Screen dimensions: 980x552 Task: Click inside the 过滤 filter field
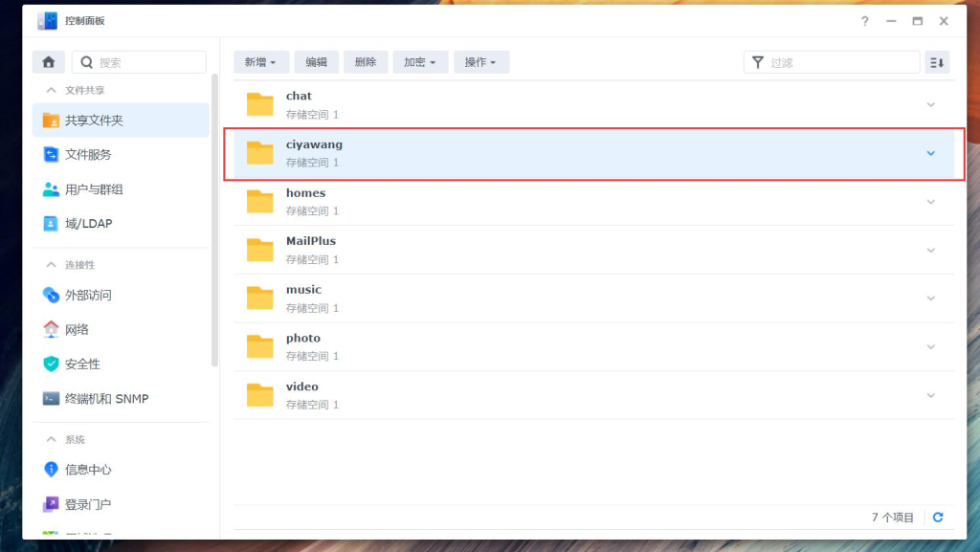click(x=833, y=61)
